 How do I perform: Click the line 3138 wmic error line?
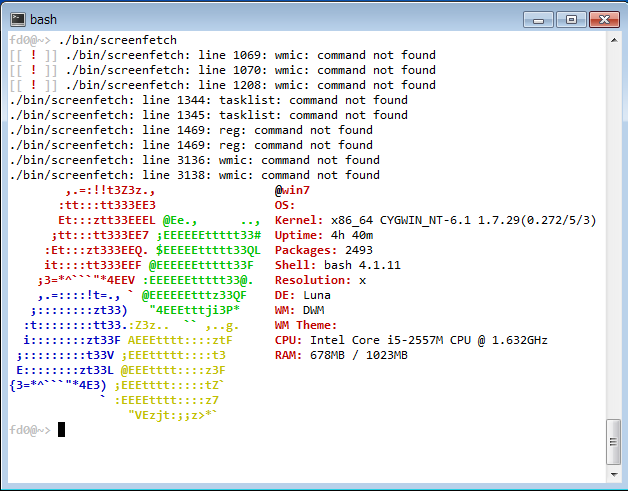tap(195, 175)
